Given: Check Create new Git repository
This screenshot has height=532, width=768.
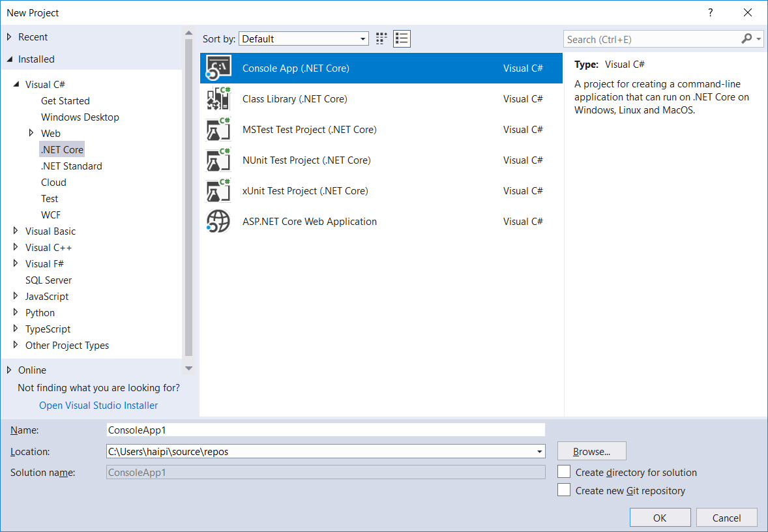Looking at the screenshot, I should [564, 490].
